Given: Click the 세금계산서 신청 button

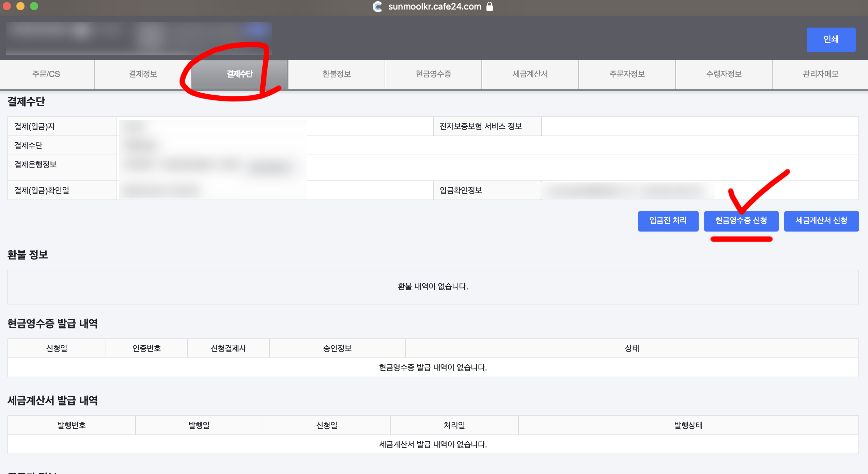Looking at the screenshot, I should click(821, 221).
